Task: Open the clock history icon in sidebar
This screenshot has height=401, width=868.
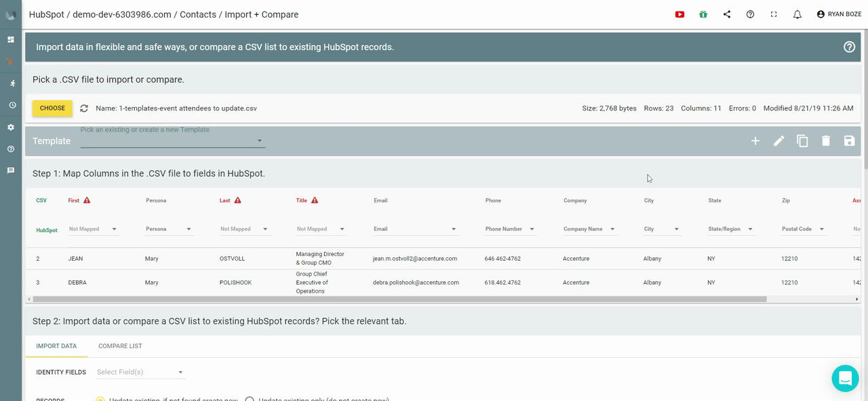Action: pyautogui.click(x=12, y=105)
